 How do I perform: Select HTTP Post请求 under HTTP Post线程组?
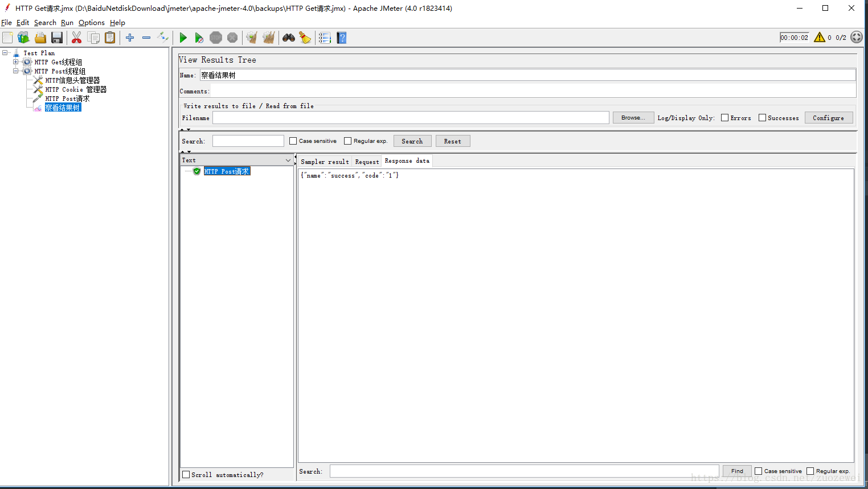pos(67,98)
